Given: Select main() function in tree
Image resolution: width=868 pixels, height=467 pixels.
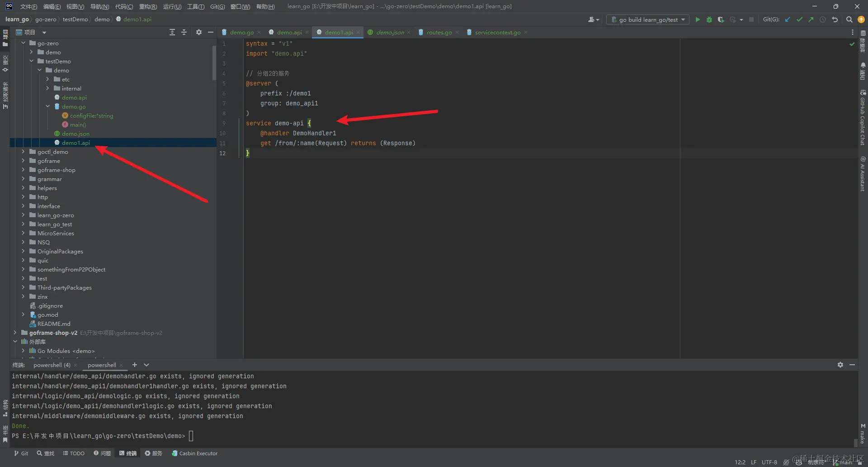Looking at the screenshot, I should click(78, 124).
